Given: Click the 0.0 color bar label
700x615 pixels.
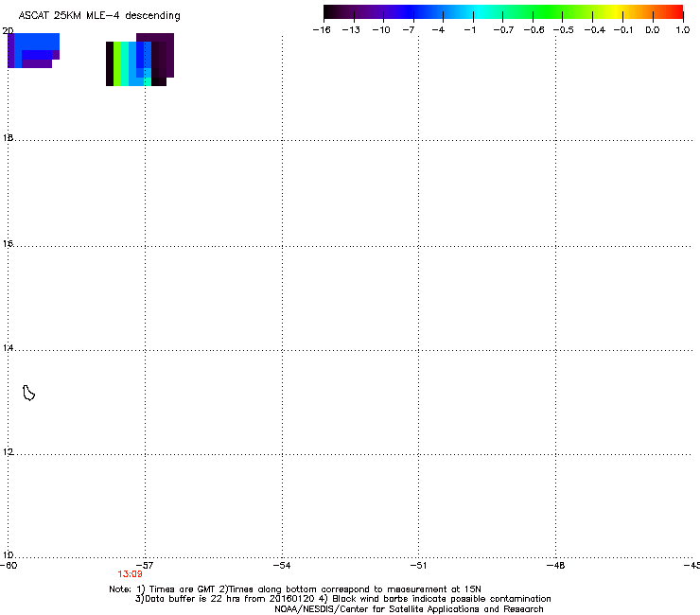Looking at the screenshot, I should pos(653,30).
